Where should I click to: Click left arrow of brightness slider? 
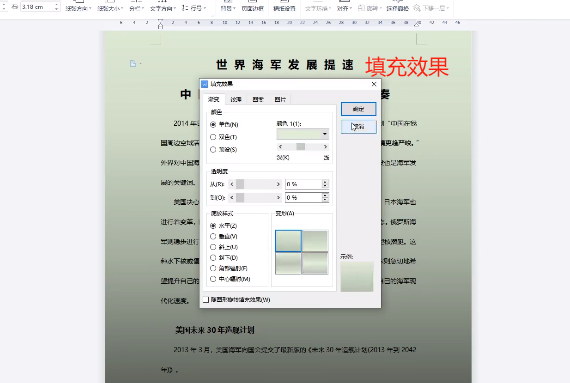280,146
